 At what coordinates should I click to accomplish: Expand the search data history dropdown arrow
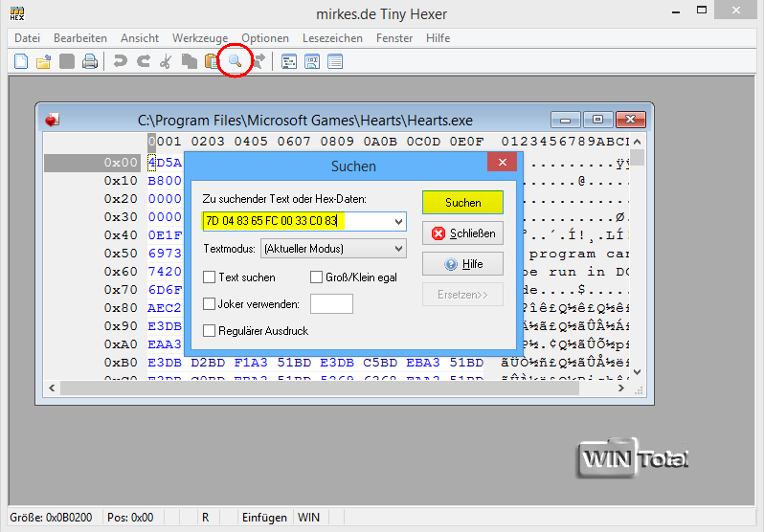[x=398, y=222]
